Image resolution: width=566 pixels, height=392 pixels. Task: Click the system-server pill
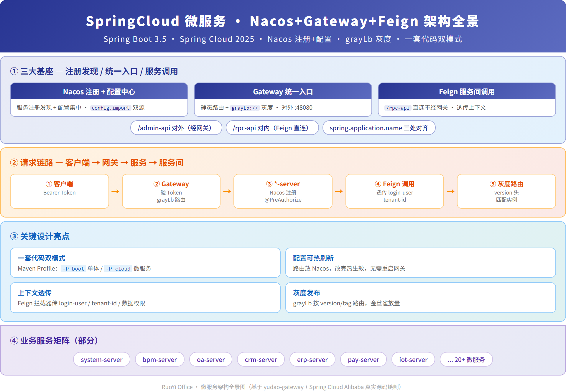coord(102,360)
